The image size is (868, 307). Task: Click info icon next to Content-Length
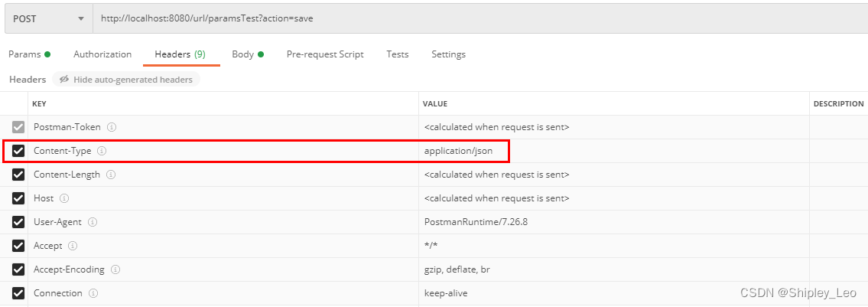point(111,175)
